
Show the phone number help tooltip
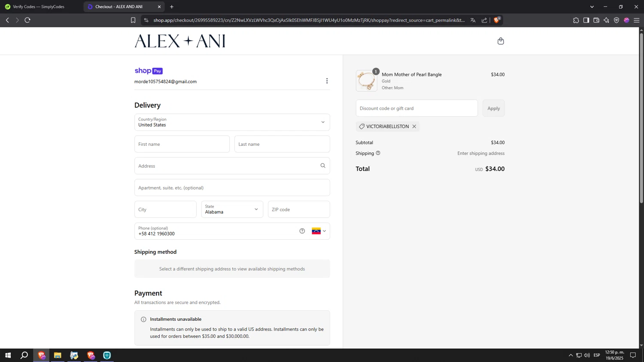click(302, 231)
